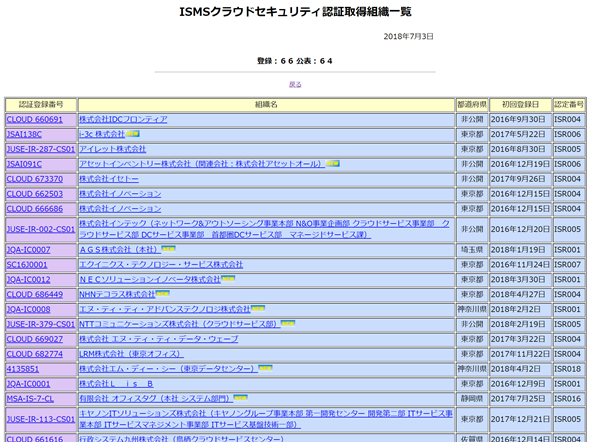The width and height of the screenshot is (590, 442).
Task: Open registration number JUSE-IR-379-CS01
Action: coord(41,324)
